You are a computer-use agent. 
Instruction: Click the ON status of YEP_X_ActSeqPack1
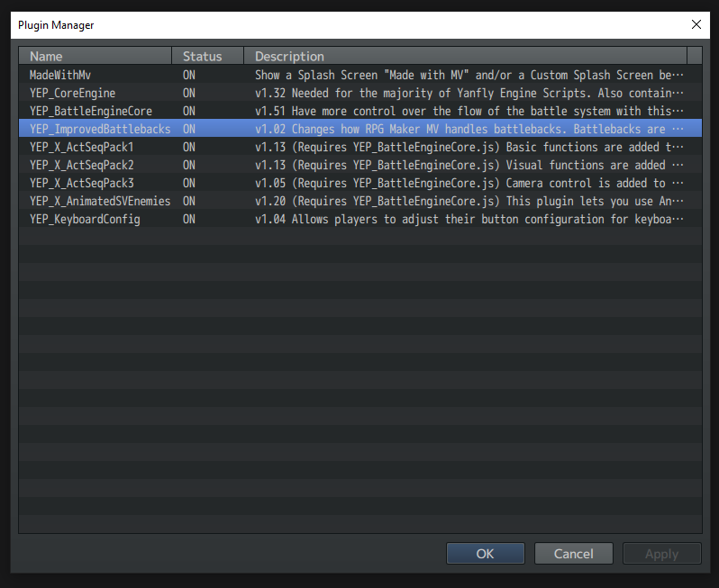pyautogui.click(x=189, y=147)
